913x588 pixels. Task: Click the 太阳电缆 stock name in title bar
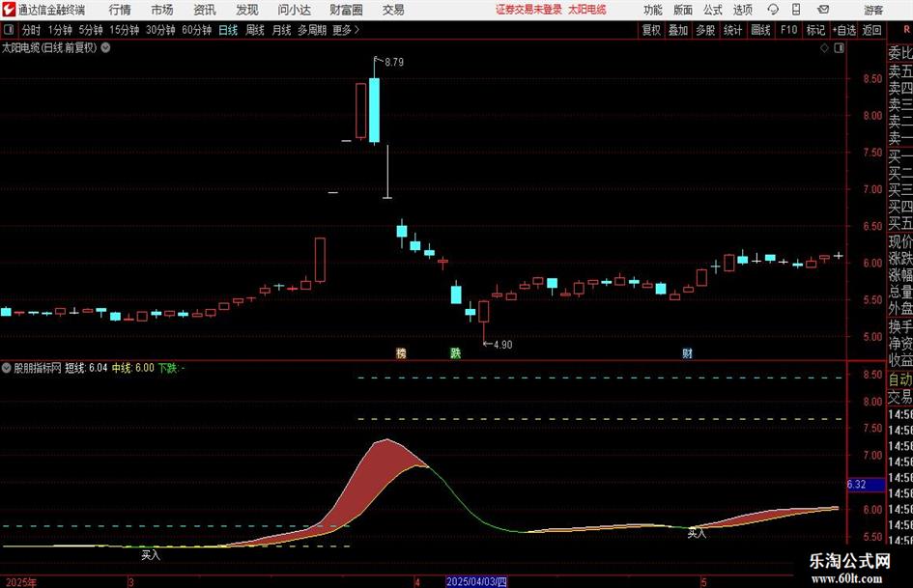(x=587, y=10)
